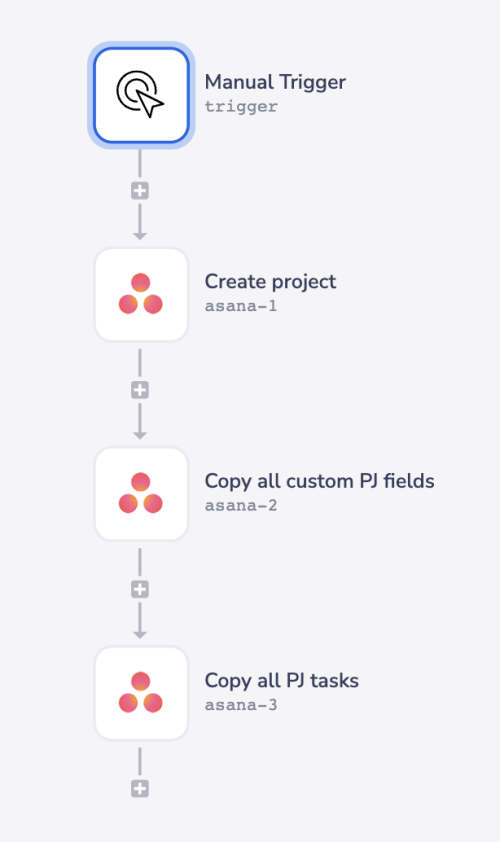
Task: Append new step below Copy all PJ tasks
Action: click(x=140, y=788)
